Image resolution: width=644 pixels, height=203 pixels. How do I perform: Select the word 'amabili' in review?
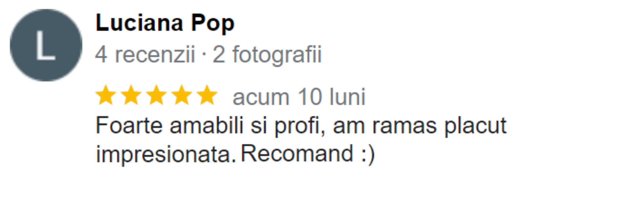click(x=207, y=125)
